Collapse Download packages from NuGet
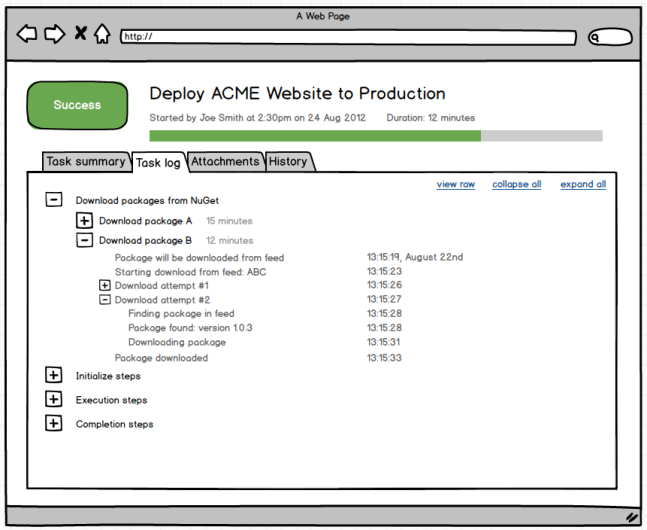The image size is (647, 530). pyautogui.click(x=54, y=200)
